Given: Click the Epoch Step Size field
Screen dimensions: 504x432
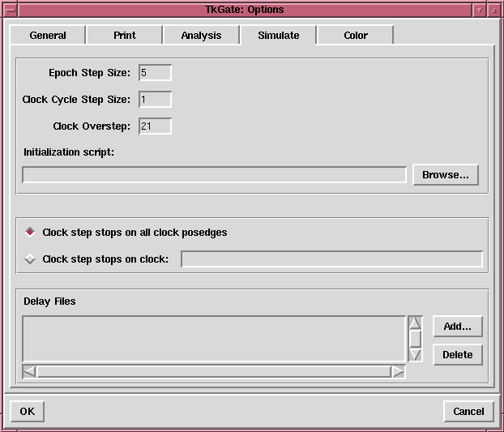Looking at the screenshot, I should (x=155, y=73).
